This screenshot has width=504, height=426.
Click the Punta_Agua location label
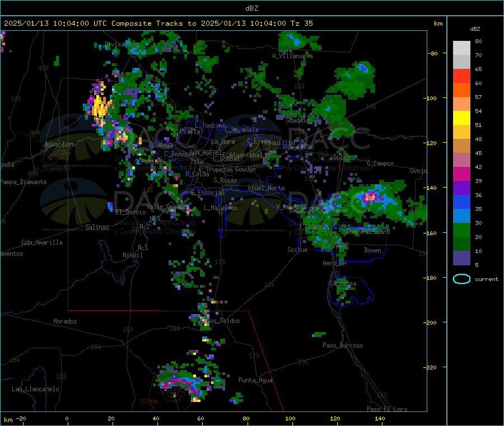tap(255, 380)
